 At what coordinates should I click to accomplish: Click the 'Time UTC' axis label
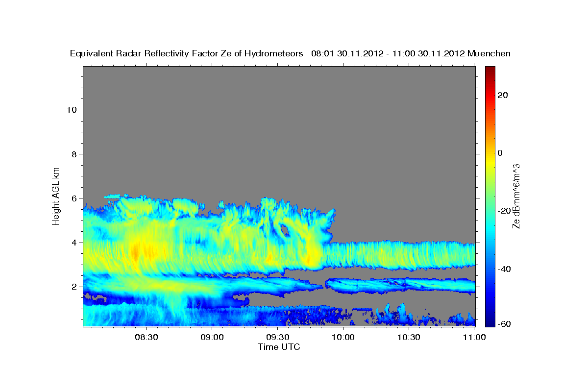coord(279,347)
